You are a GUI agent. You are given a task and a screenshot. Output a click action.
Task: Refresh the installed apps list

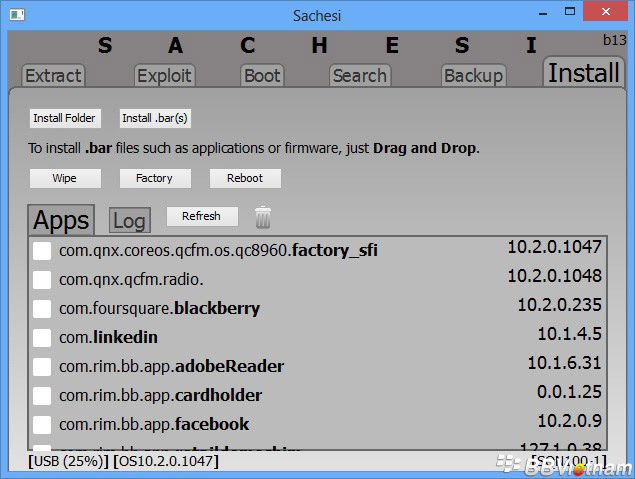pyautogui.click(x=202, y=216)
